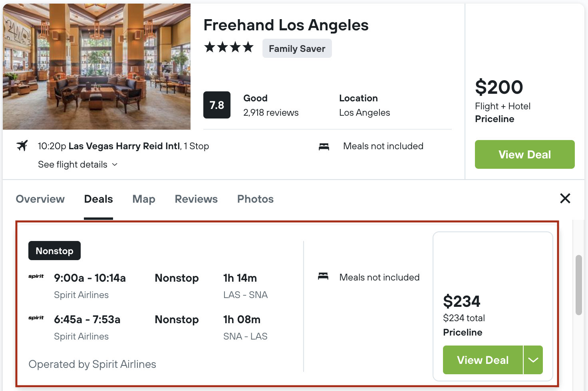Click the bed icon in the Nonstop deal card
The image size is (588, 391).
(x=323, y=276)
